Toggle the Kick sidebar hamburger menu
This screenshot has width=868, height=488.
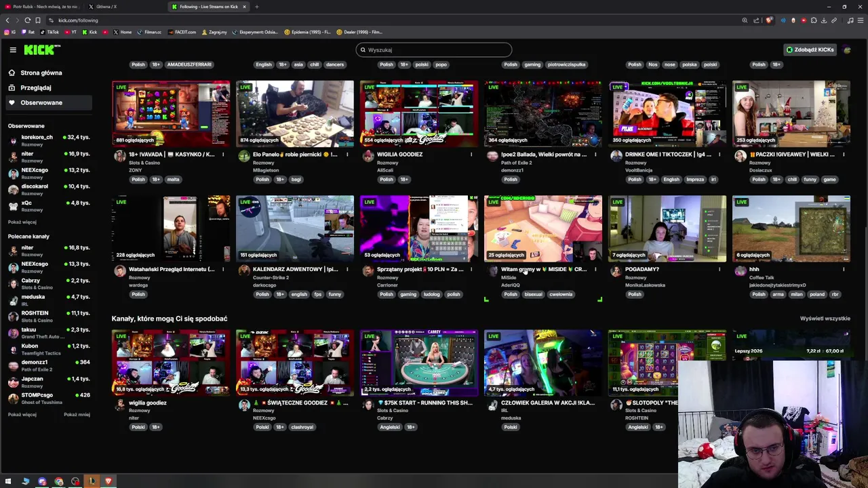(13, 49)
